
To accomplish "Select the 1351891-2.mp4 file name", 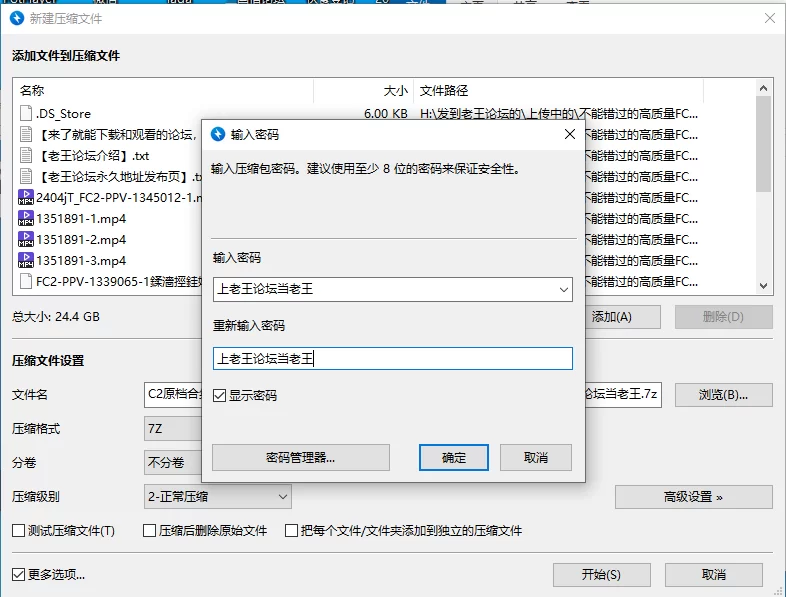I will tap(81, 240).
